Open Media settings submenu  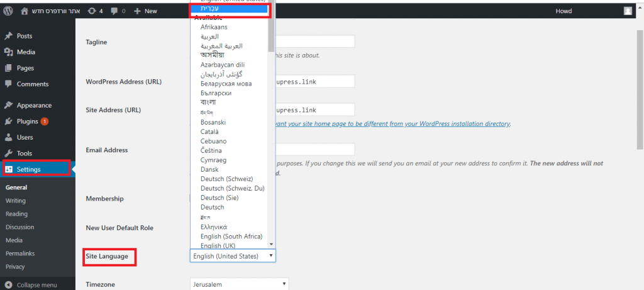coord(14,240)
